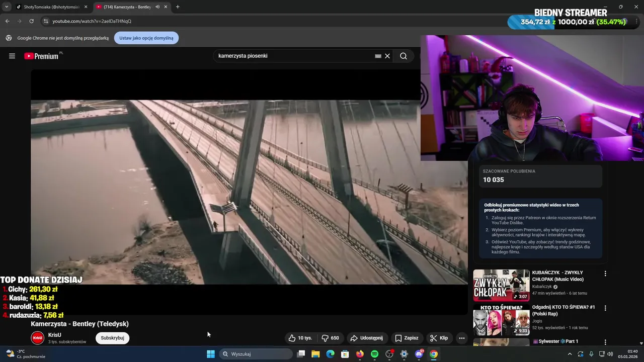Open the microphone tray icon
Viewport: 644px width, 362px height.
pyautogui.click(x=591, y=354)
